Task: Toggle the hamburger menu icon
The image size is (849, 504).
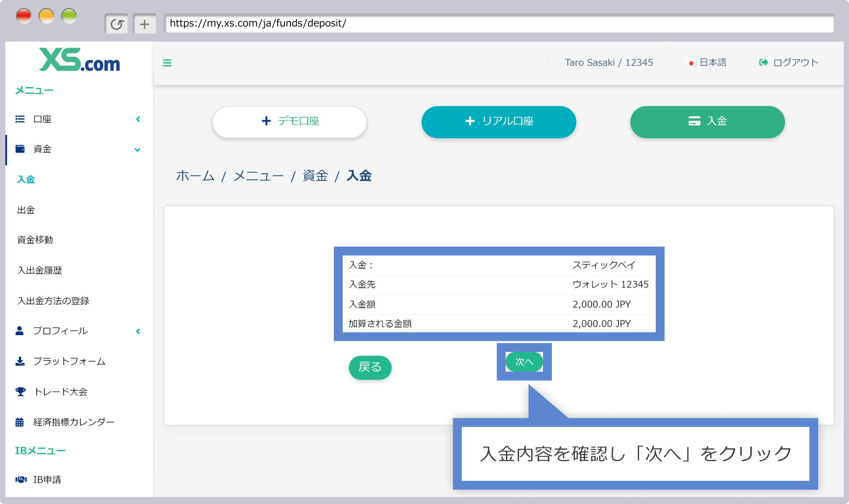Action: (x=167, y=63)
